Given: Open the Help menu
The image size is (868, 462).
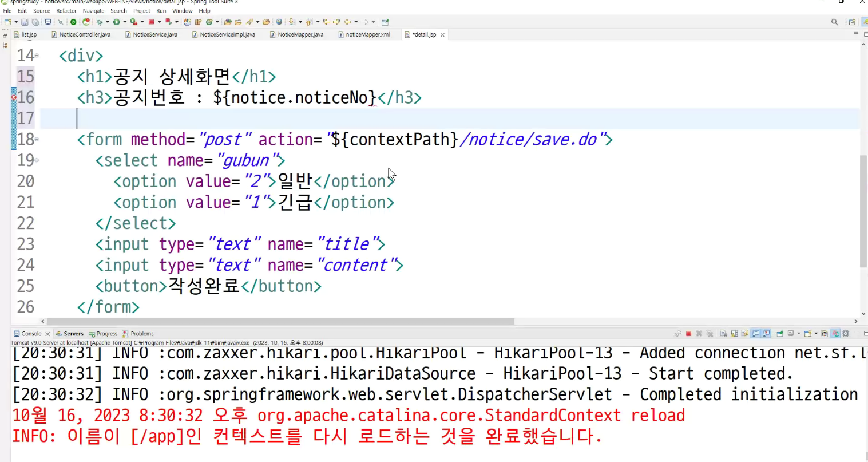Looking at the screenshot, I should coord(204,11).
